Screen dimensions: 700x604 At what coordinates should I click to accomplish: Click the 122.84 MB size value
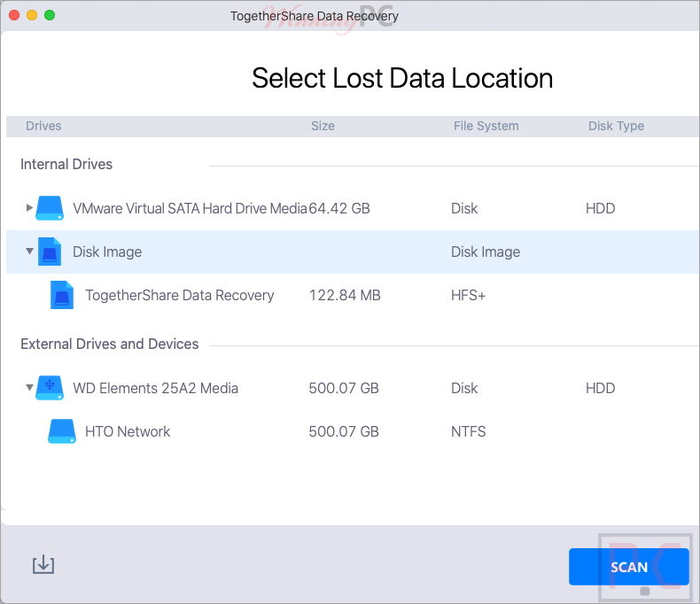[345, 295]
